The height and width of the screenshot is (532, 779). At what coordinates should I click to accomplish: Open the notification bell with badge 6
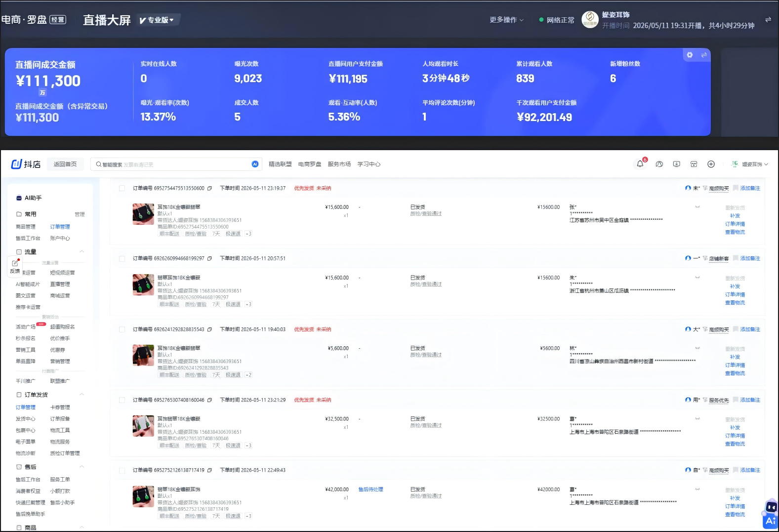coord(640,164)
